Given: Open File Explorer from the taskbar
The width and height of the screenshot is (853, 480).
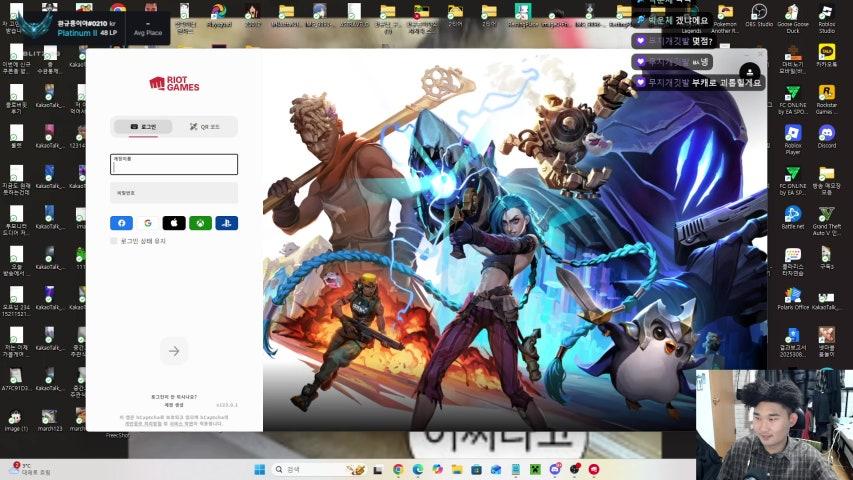Looking at the screenshot, I should tap(457, 470).
